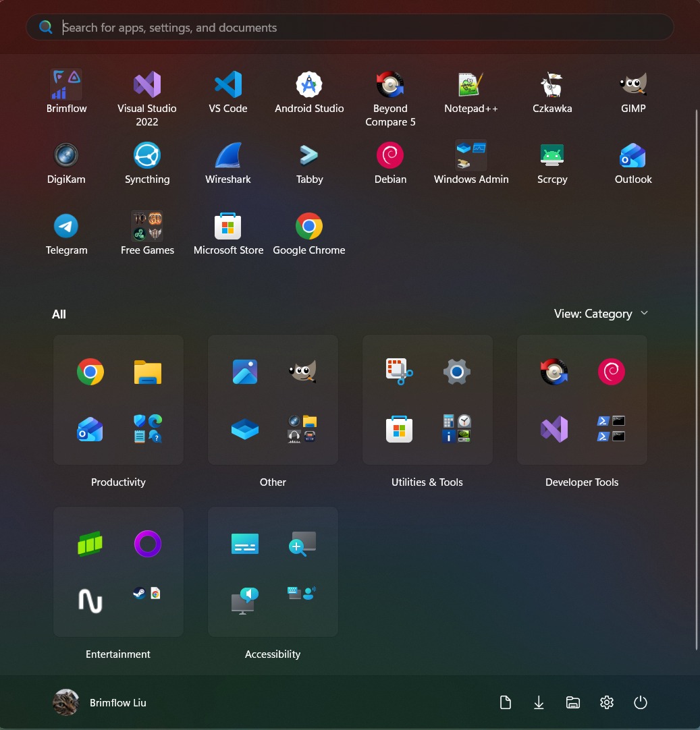Open Photos app in Other category
The height and width of the screenshot is (730, 700).
[x=245, y=372]
